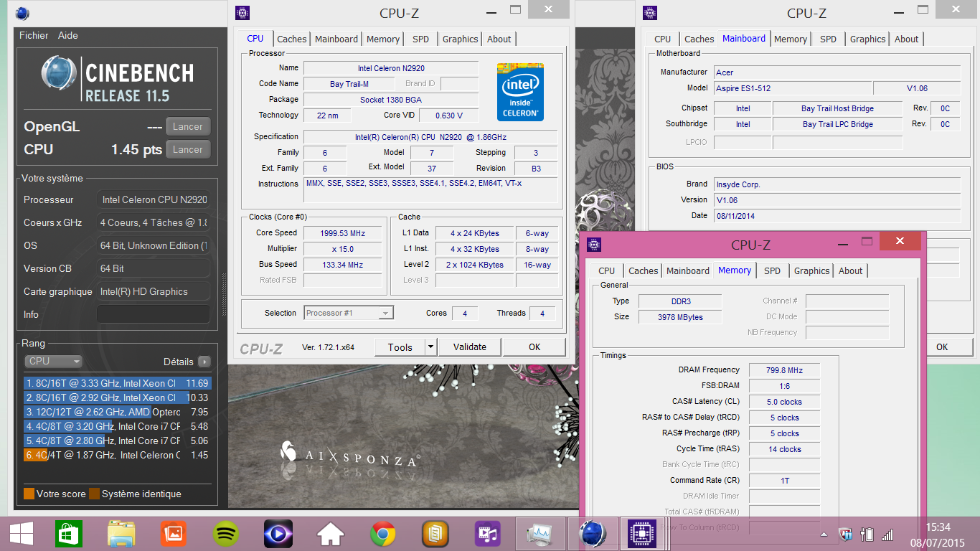Viewport: 980px width, 551px height.
Task: Switch to Mainboard tab in middle CPU-Z
Action: coord(336,39)
